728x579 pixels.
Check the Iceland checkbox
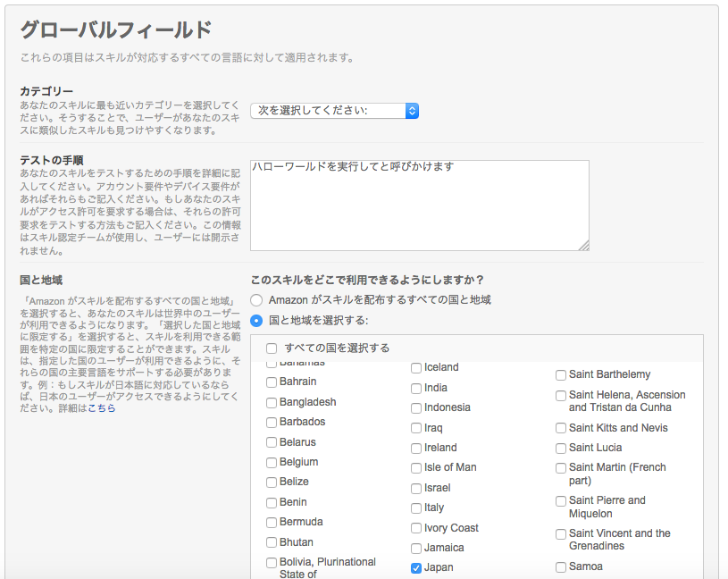point(416,368)
